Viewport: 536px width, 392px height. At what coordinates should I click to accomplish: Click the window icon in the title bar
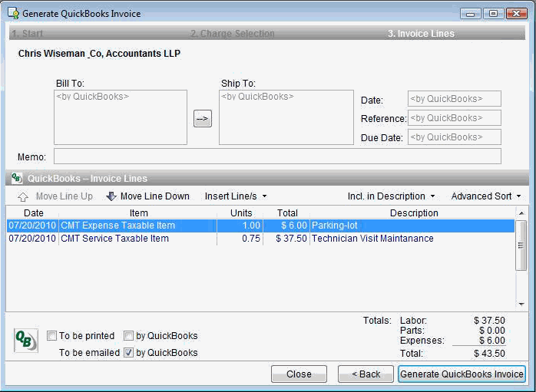(12, 14)
